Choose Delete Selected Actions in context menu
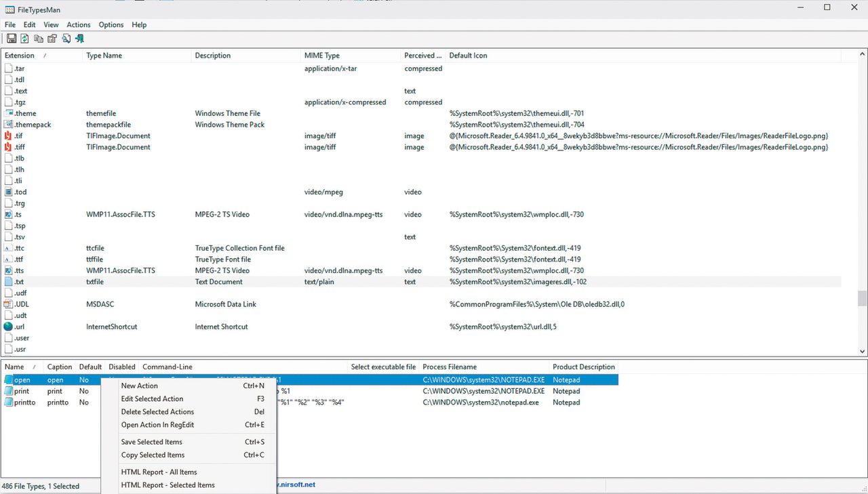 [x=189, y=412]
